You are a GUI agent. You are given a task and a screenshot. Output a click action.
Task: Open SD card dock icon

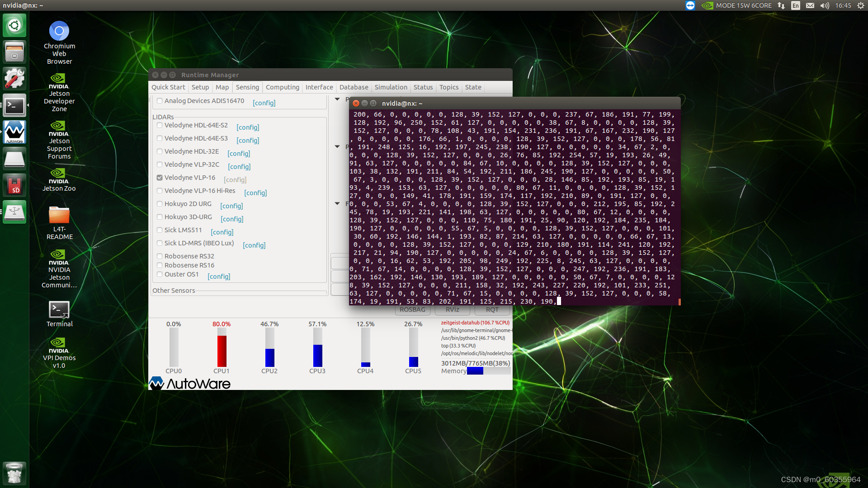coord(14,185)
